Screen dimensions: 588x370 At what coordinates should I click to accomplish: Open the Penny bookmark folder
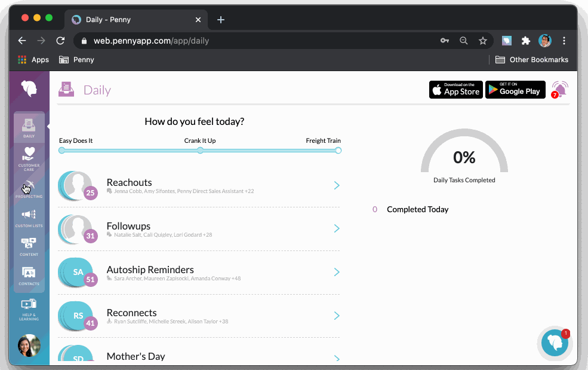(x=76, y=60)
